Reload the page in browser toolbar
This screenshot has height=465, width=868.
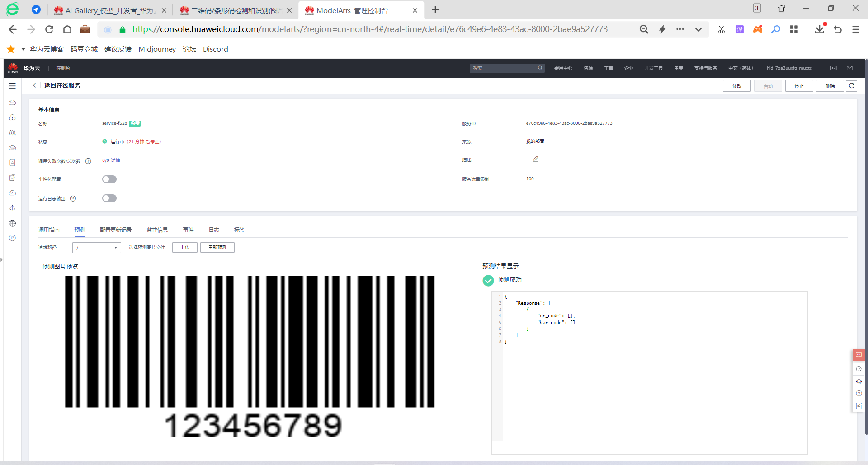[49, 29]
